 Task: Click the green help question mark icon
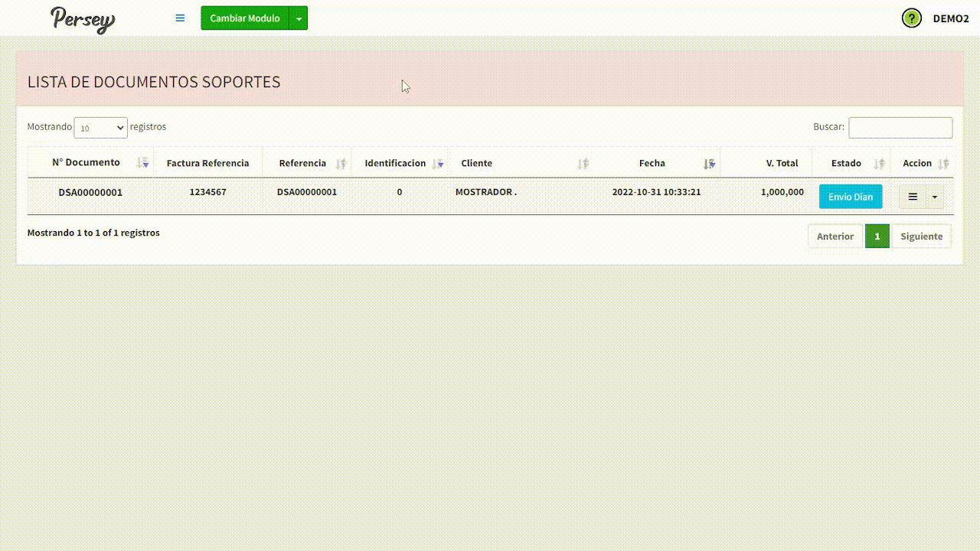coord(911,18)
